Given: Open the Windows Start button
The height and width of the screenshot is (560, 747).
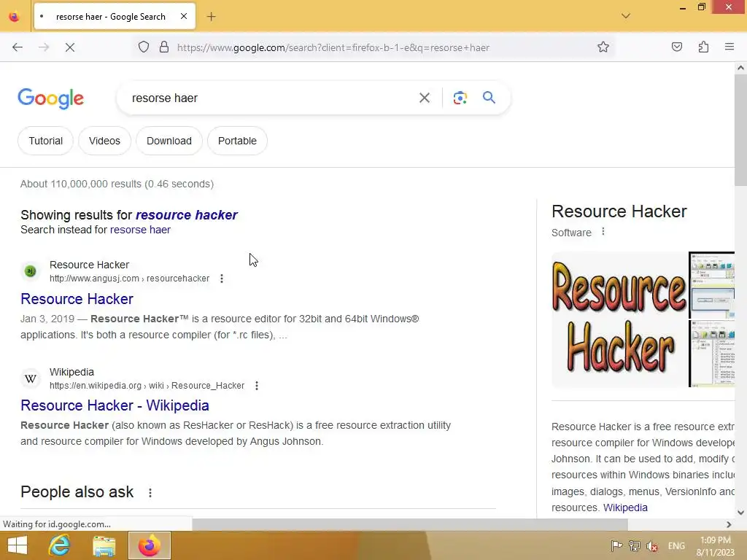Looking at the screenshot, I should (x=18, y=545).
